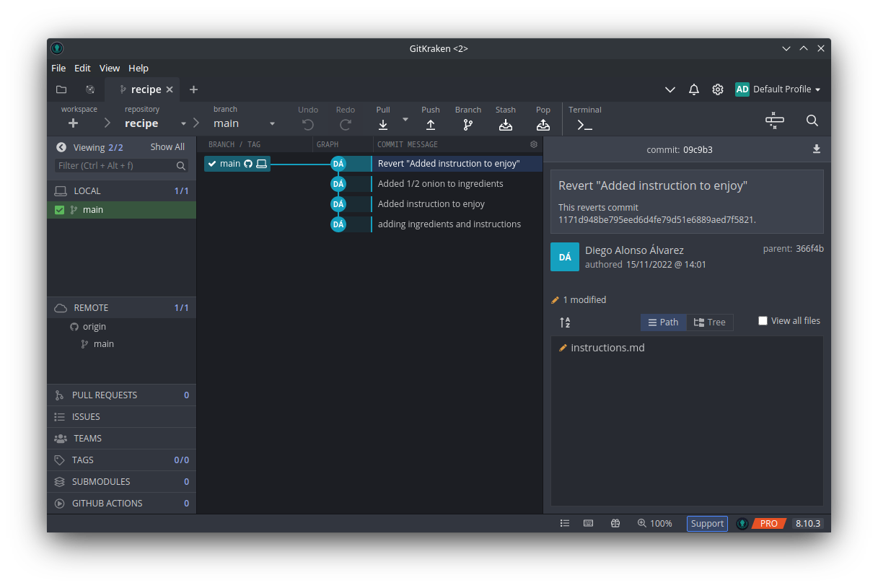Screen dimensions: 878x588
Task: Expand the TEAMS section
Action: point(121,439)
